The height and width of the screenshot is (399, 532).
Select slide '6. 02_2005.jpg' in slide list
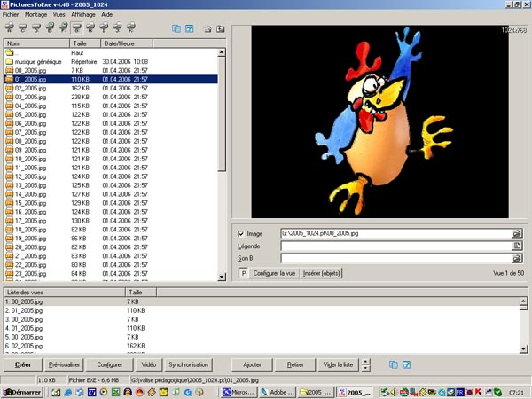click(x=262, y=346)
